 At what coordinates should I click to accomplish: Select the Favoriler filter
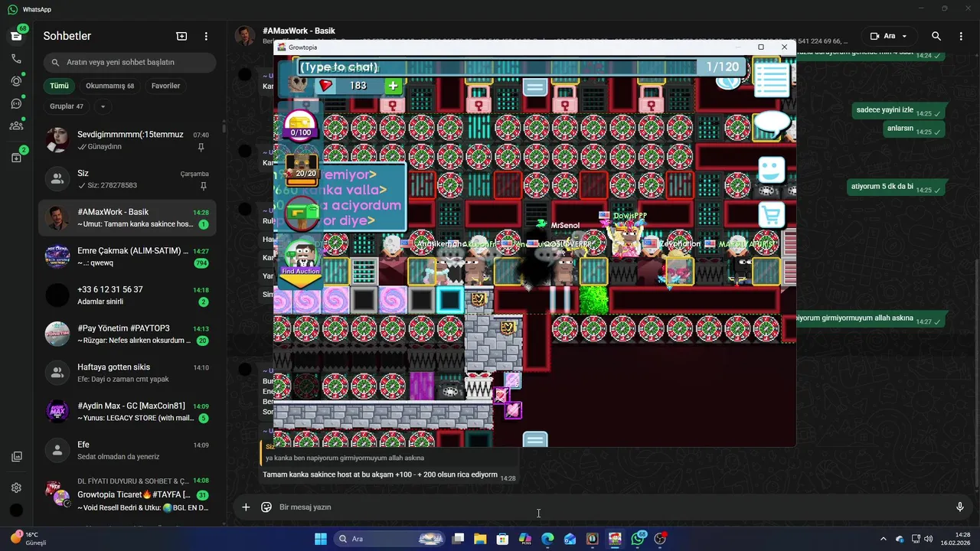(x=165, y=86)
